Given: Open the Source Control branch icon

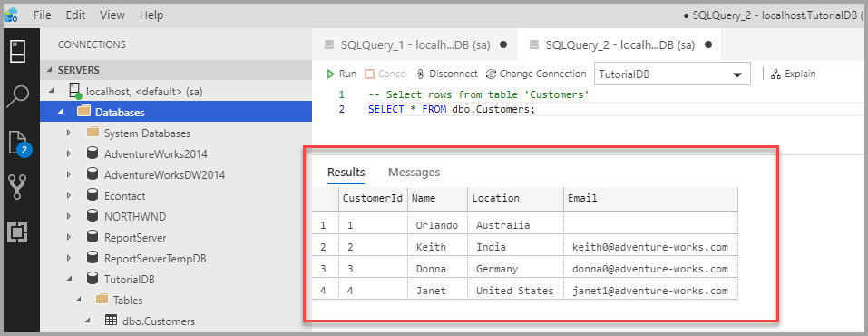Looking at the screenshot, I should [x=19, y=187].
